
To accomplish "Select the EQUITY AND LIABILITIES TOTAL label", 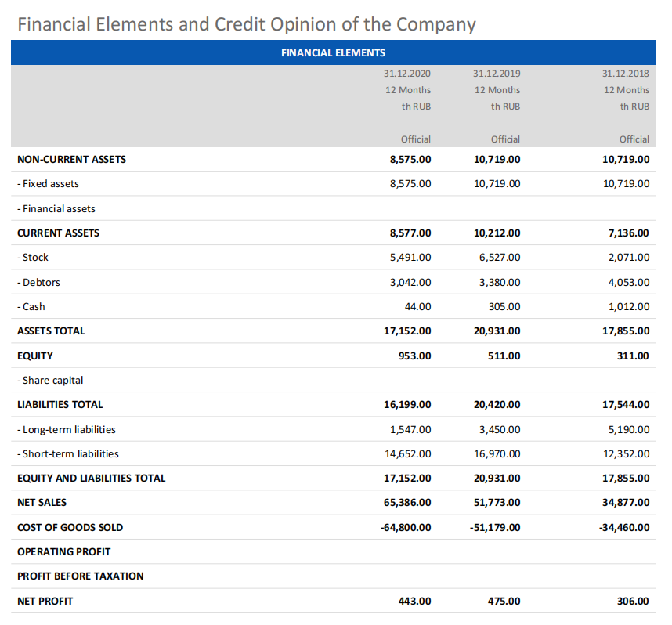I will click(x=92, y=479).
